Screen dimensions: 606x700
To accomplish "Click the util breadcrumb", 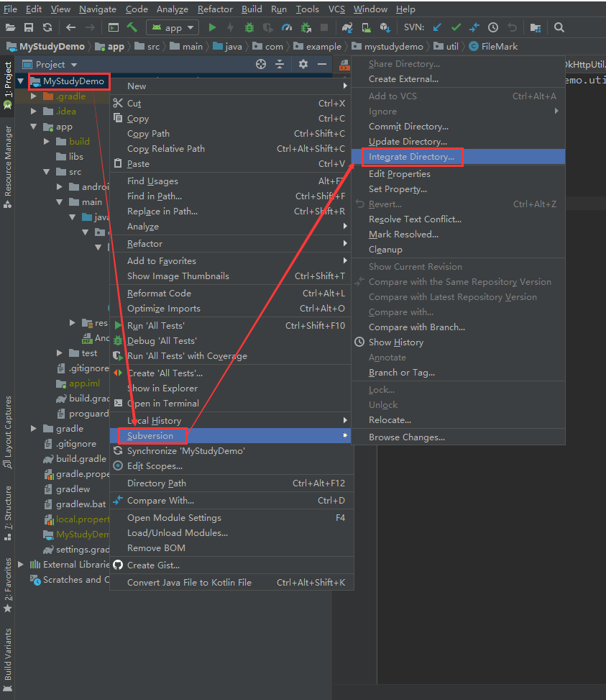I will tap(446, 47).
